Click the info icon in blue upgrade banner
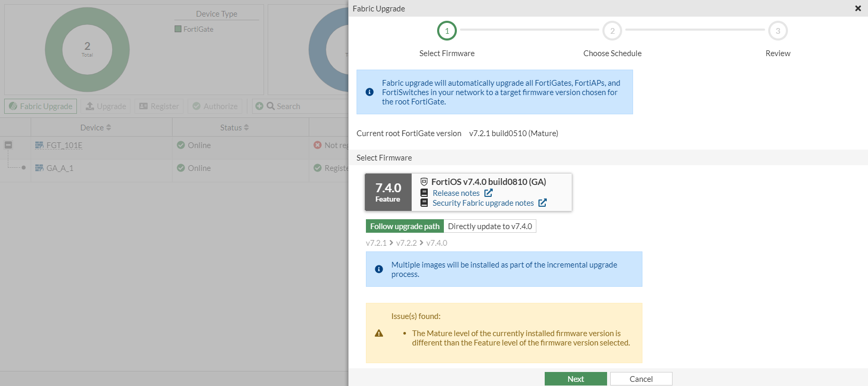 (370, 92)
